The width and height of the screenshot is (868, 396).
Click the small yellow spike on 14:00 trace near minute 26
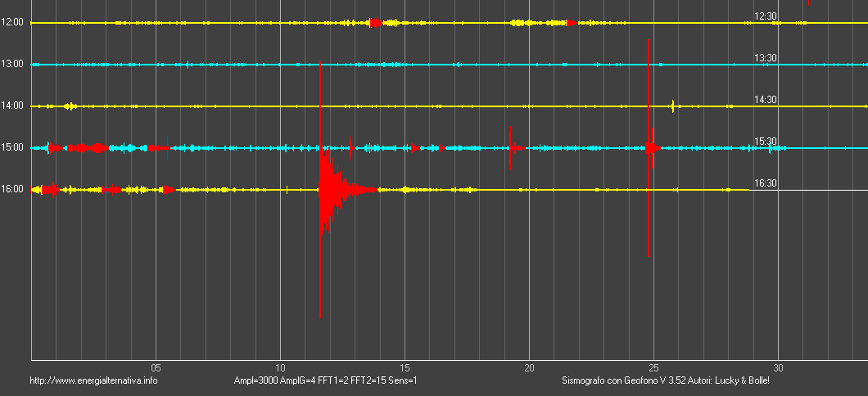672,106
